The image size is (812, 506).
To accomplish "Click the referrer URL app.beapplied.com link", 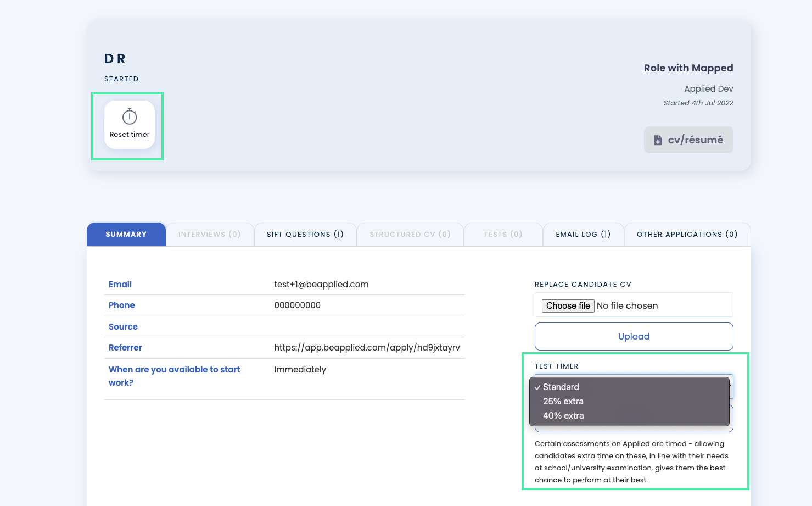I will pyautogui.click(x=367, y=348).
